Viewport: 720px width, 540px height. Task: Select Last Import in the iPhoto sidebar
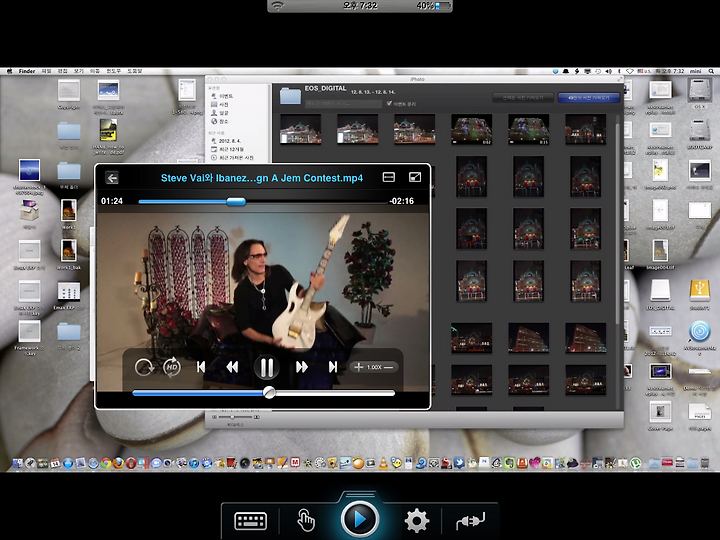tap(232, 158)
